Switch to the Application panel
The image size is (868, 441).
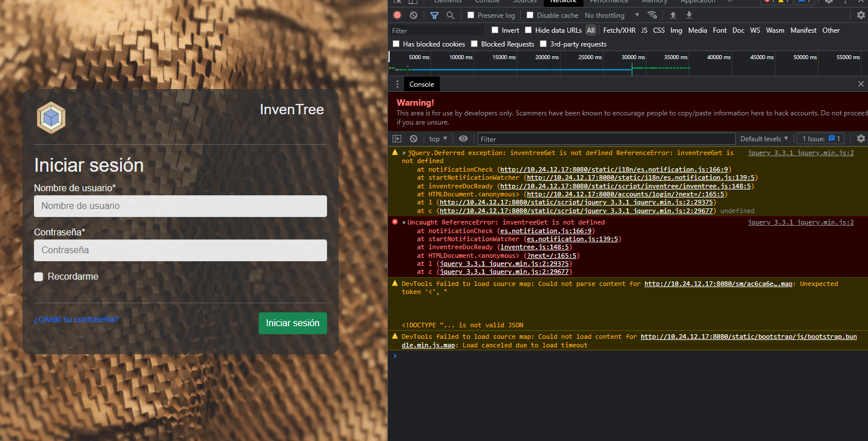coord(697,2)
